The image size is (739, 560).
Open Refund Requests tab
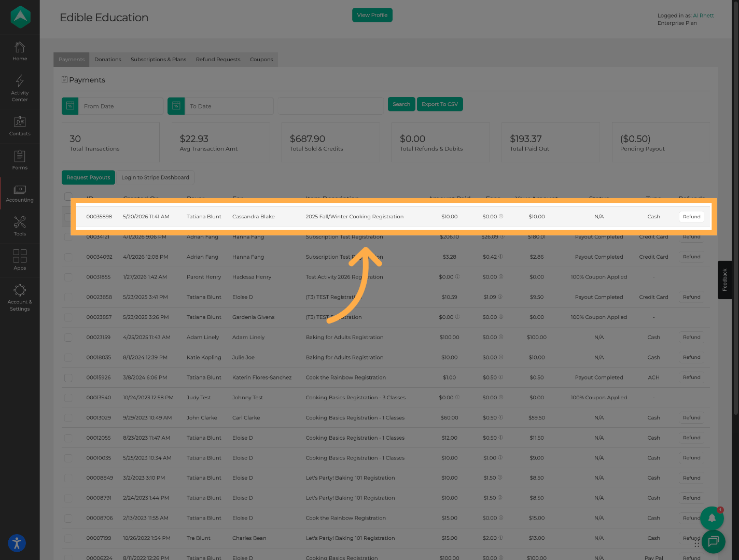(218, 59)
